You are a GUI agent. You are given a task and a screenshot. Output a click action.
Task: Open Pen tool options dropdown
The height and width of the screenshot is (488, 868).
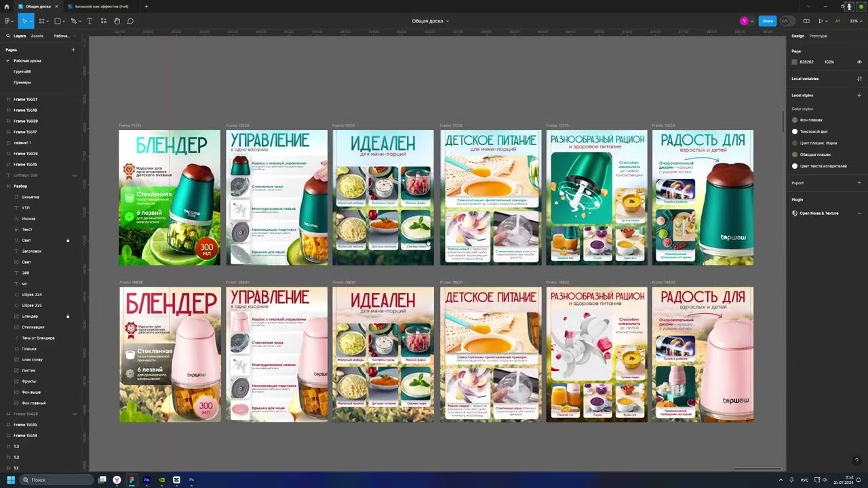tap(79, 22)
